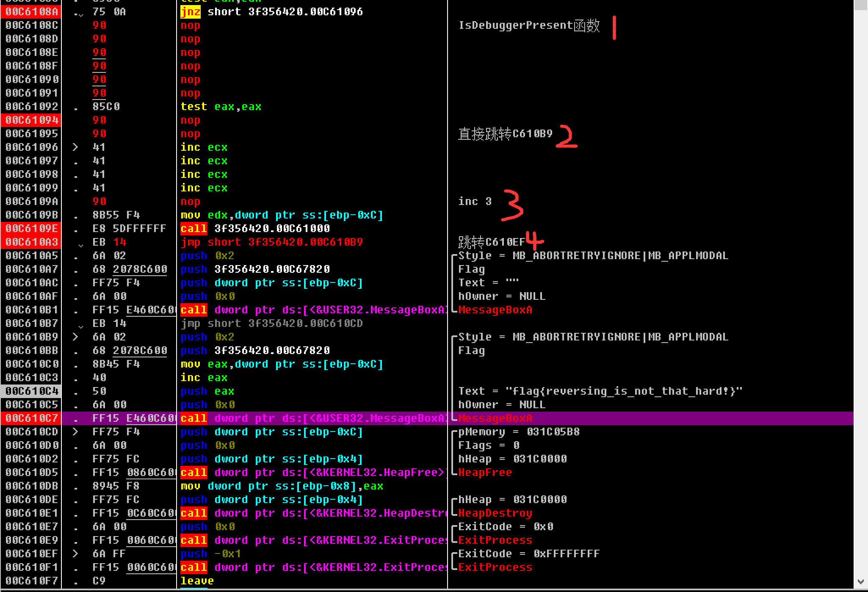The image size is (868, 592).
Task: Toggle breakpoint address 00C6108A
Action: click(x=31, y=11)
